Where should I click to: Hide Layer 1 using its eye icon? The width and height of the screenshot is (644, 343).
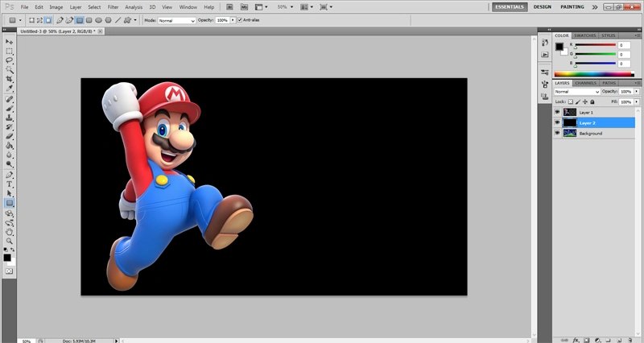(557, 113)
